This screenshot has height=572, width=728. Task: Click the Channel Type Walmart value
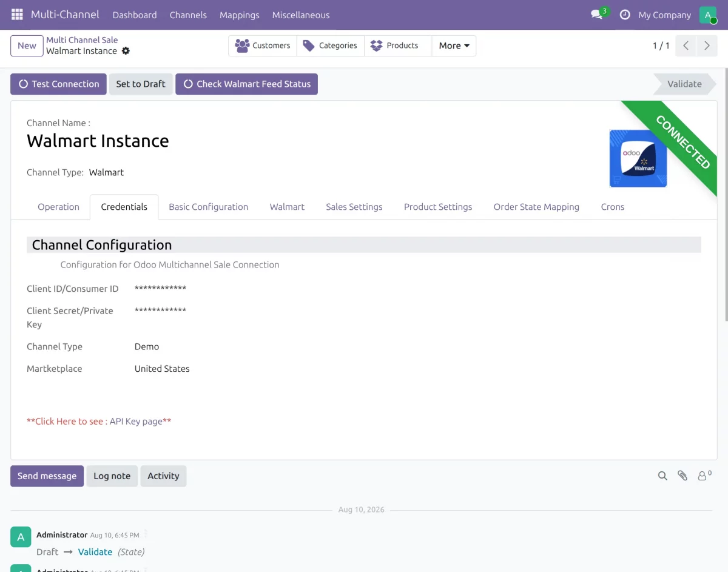point(106,172)
